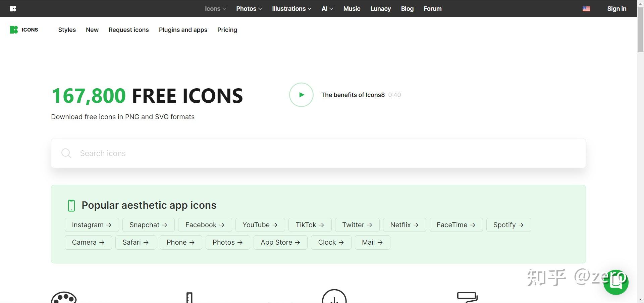The width and height of the screenshot is (644, 303).
Task: Select the FaceTime icon tag
Action: [456, 225]
